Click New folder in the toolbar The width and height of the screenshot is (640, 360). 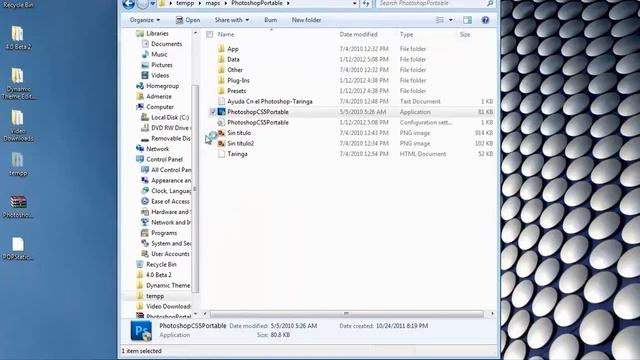click(306, 20)
